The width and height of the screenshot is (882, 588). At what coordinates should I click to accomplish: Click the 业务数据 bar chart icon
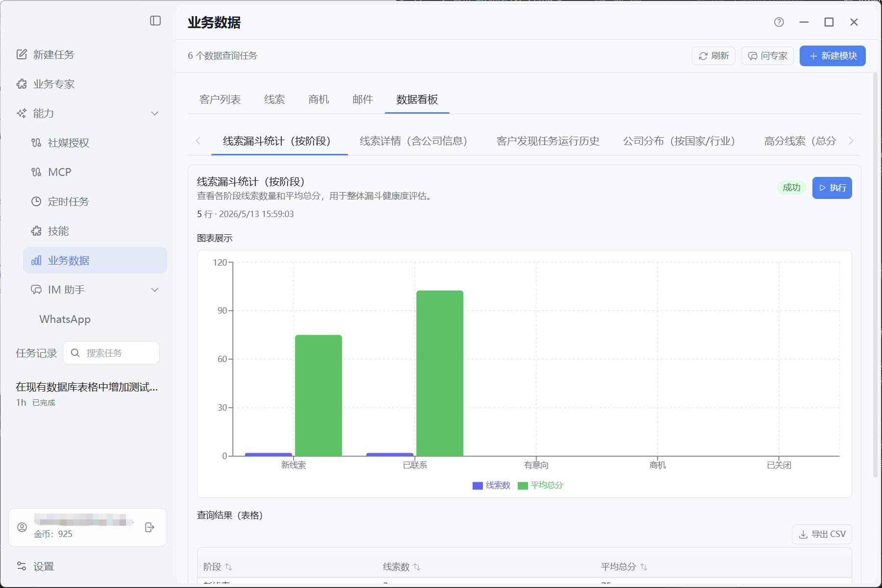click(36, 260)
